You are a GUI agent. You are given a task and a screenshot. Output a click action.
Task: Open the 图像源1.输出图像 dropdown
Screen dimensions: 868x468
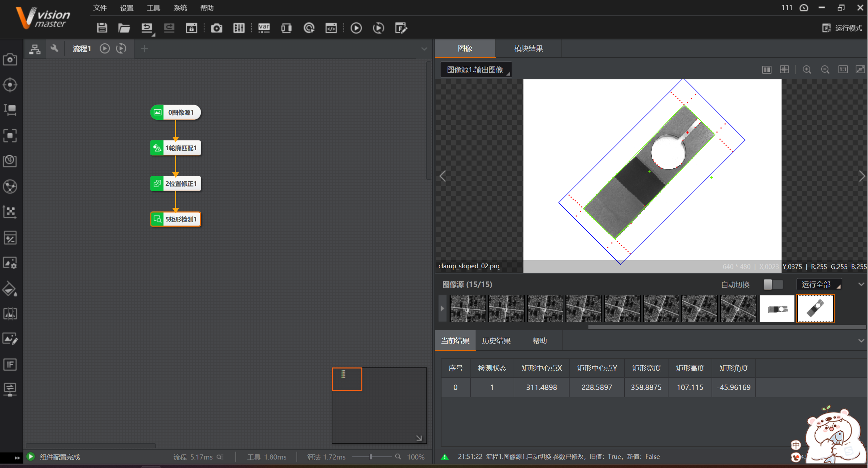(x=476, y=70)
